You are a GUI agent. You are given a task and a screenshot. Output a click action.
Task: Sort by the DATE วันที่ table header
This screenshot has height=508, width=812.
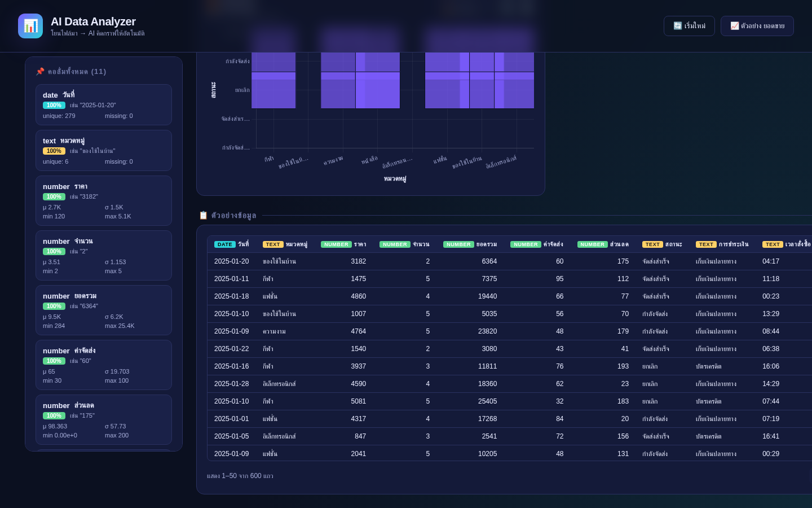pos(232,244)
